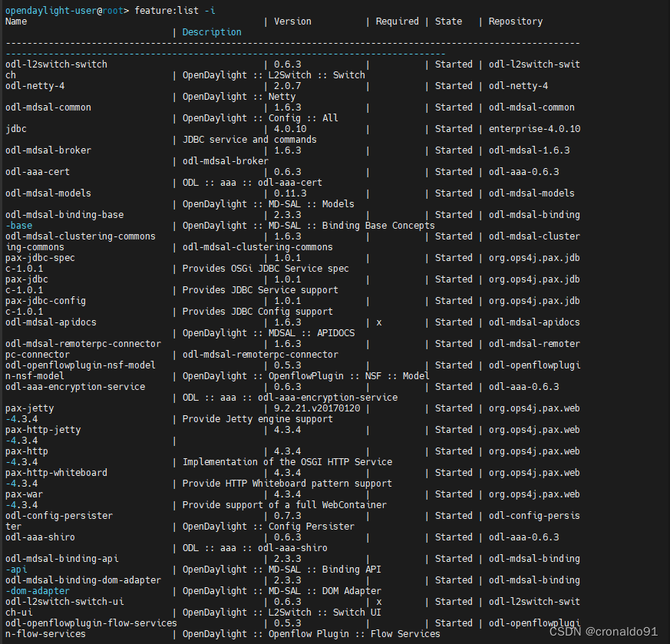Select 'JDBC service and commands' description

249,139
